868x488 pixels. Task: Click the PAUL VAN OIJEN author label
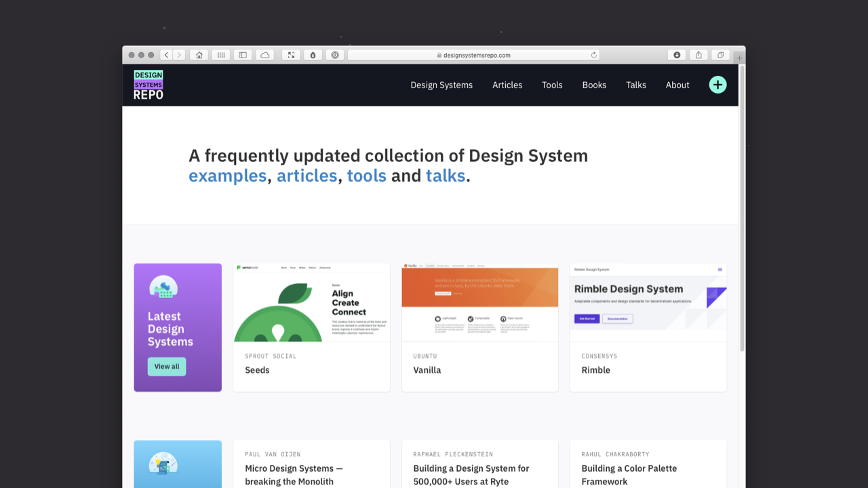click(x=273, y=454)
